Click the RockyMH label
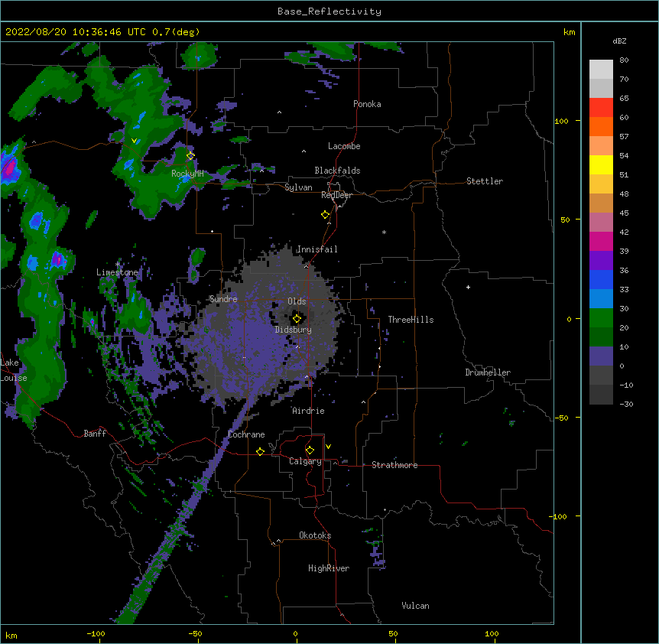Viewport: 659px width, 644px height. 187,174
